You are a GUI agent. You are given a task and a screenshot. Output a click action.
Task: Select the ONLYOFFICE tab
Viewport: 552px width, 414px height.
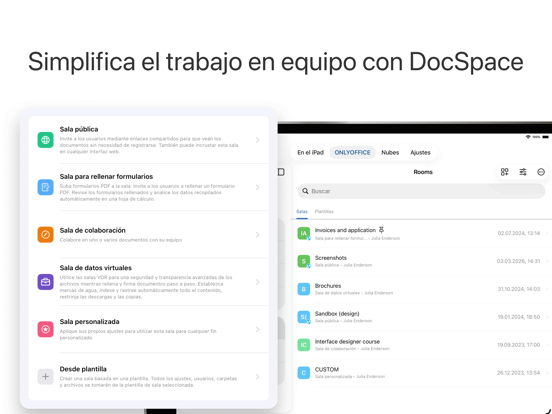pyautogui.click(x=352, y=152)
